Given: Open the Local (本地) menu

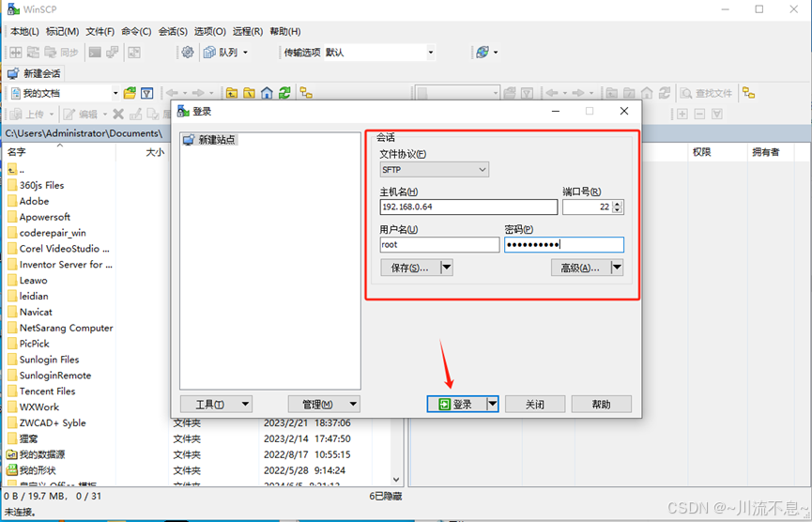Looking at the screenshot, I should point(24,32).
